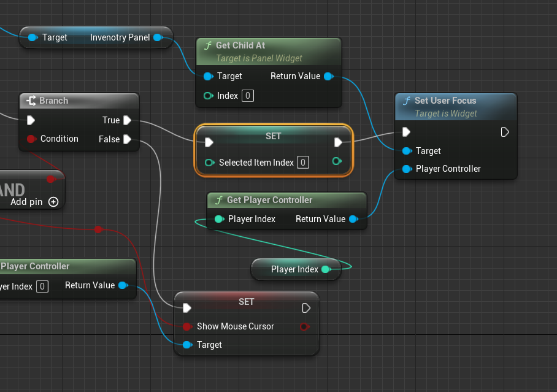Select the Set User Focus node title

445,101
